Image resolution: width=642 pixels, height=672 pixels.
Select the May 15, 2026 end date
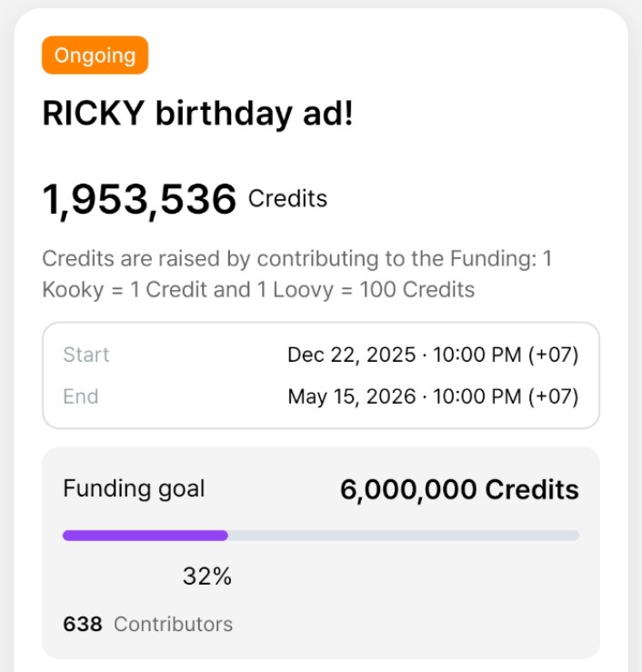tap(351, 396)
